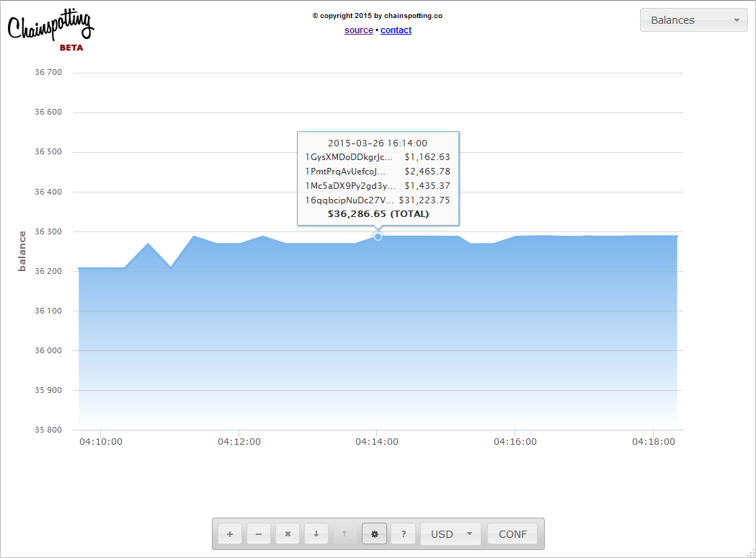Click the highlighted data point on chart
This screenshot has height=558, width=756.
click(x=378, y=236)
